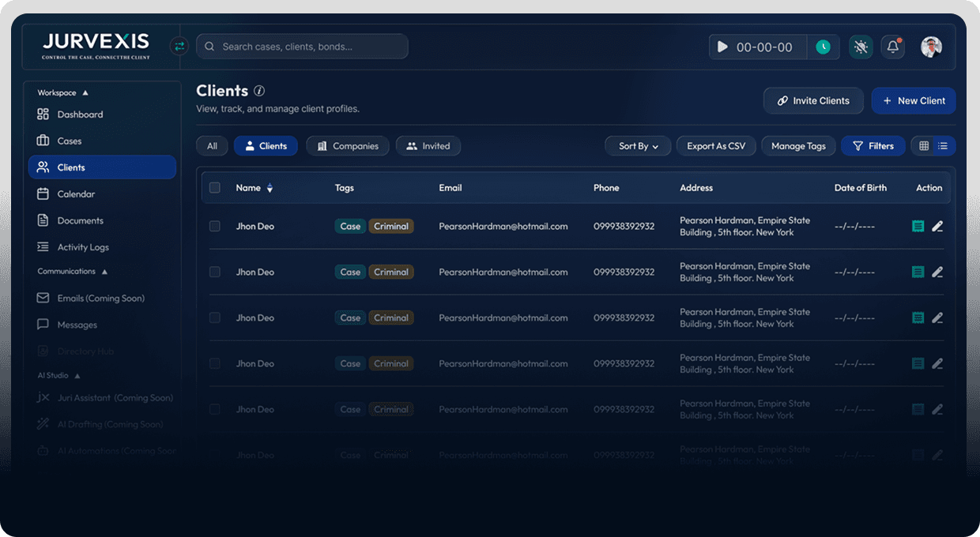Click the 00-00-00 timer display

764,47
